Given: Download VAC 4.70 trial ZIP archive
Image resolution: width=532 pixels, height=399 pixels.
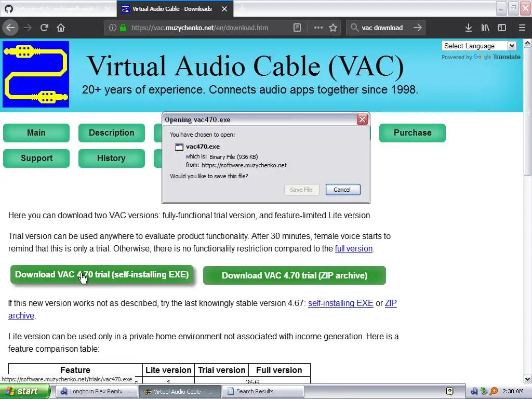Looking at the screenshot, I should click(x=295, y=275).
